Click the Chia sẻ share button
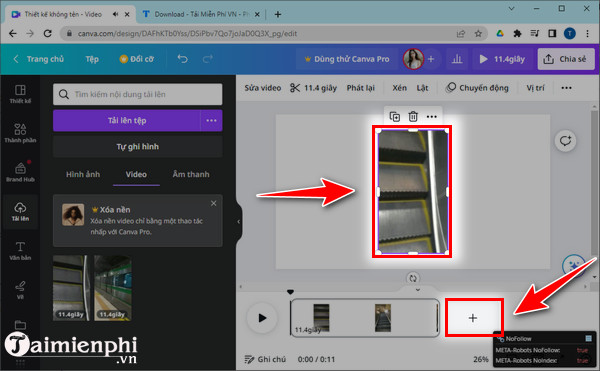This screenshot has width=600, height=371. pyautogui.click(x=566, y=59)
